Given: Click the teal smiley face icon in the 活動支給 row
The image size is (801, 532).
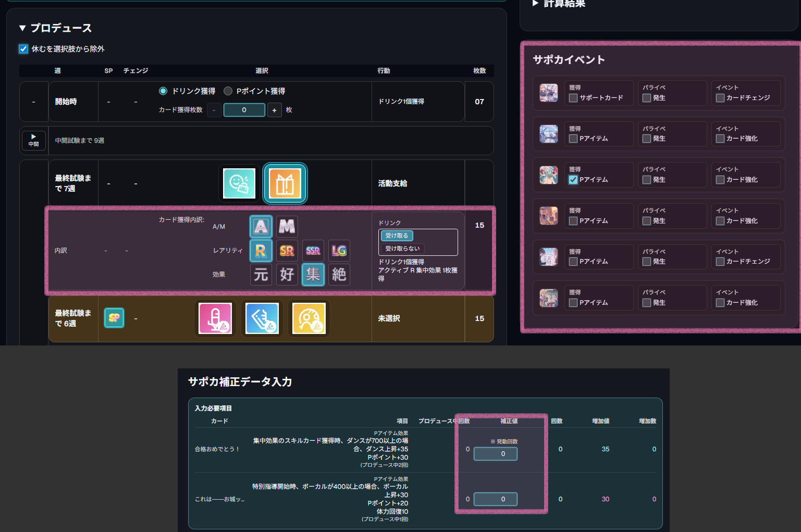Looking at the screenshot, I should click(x=239, y=183).
